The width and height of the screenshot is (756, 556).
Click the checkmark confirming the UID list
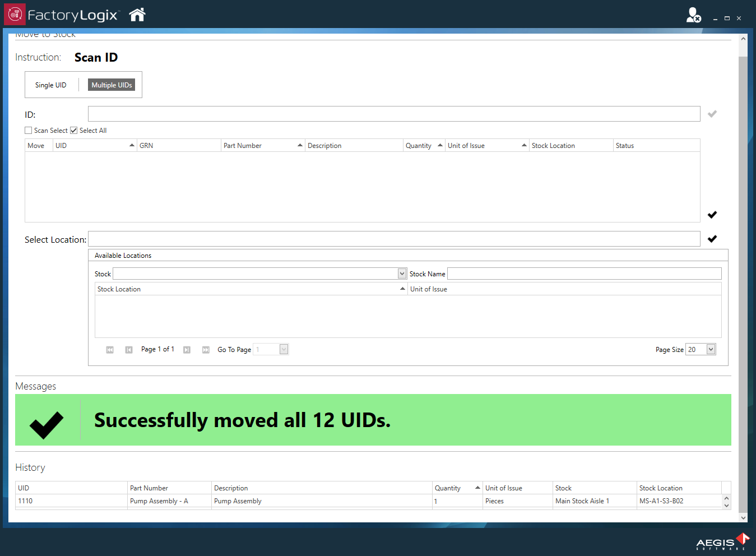pos(712,215)
